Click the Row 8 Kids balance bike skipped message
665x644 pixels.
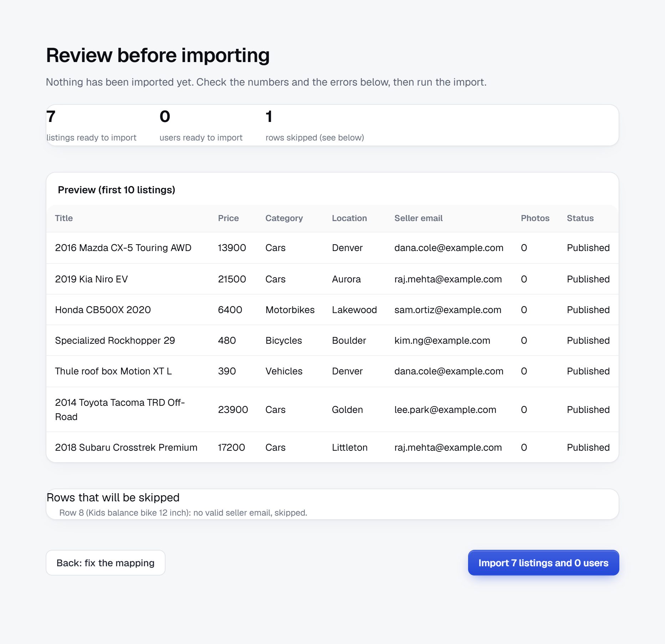coord(183,513)
